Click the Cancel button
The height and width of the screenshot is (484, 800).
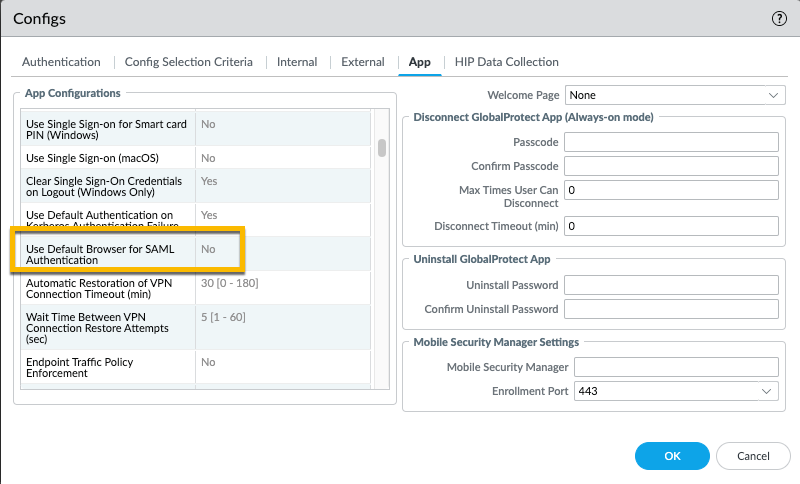click(x=753, y=456)
